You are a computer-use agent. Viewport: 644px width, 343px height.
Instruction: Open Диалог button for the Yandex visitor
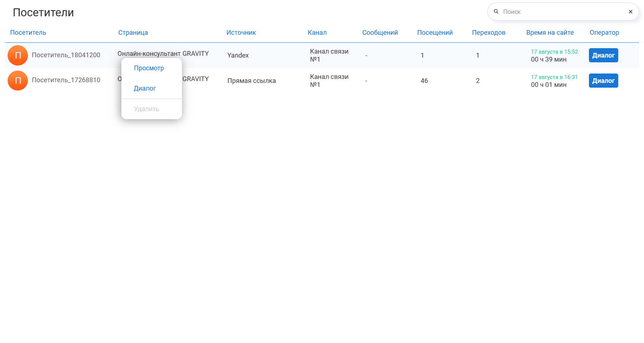click(603, 55)
